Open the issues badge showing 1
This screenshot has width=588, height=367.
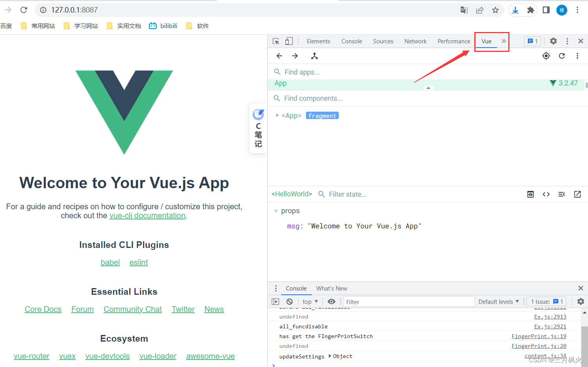click(533, 41)
